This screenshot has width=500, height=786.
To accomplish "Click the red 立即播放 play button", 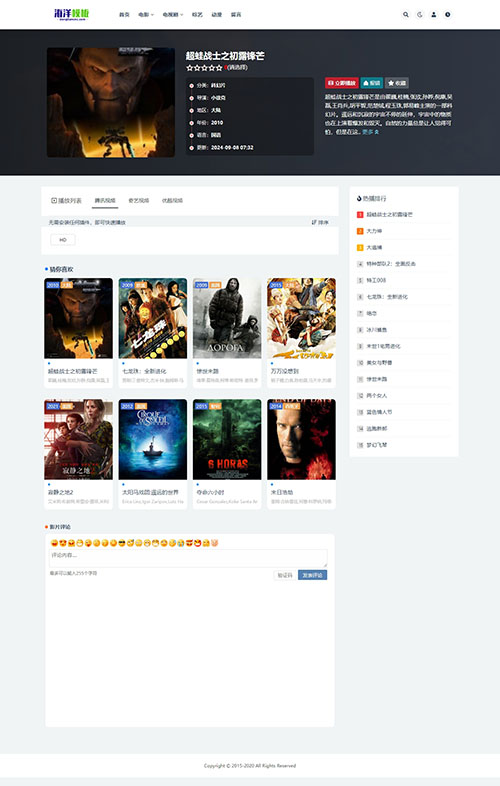I will [342, 83].
